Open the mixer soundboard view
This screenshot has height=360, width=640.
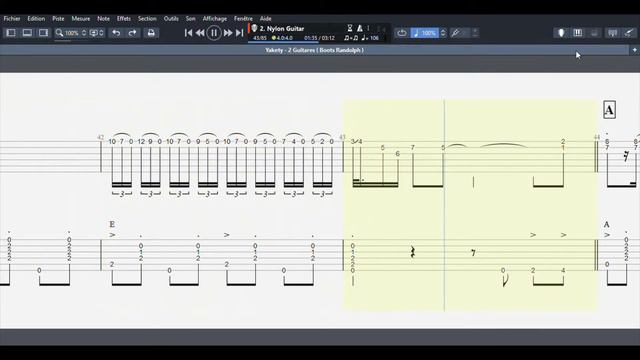coord(612,33)
